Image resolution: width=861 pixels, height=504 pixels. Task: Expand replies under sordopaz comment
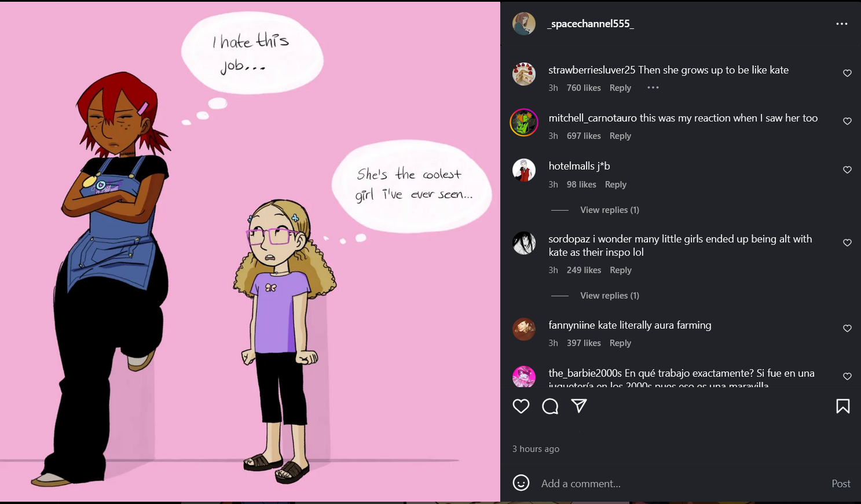pos(610,296)
